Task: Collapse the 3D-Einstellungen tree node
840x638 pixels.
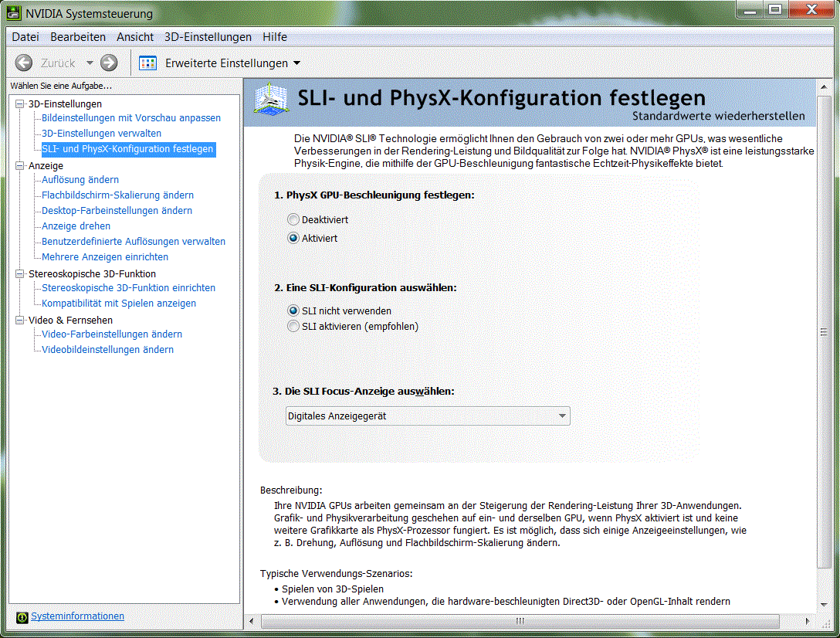Action: (20, 104)
